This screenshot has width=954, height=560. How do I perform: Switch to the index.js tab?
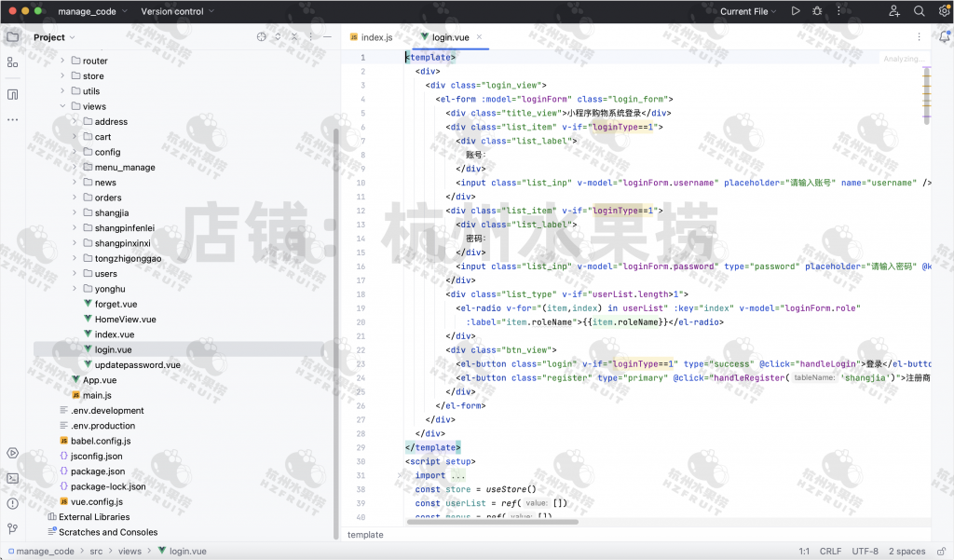[x=371, y=37]
